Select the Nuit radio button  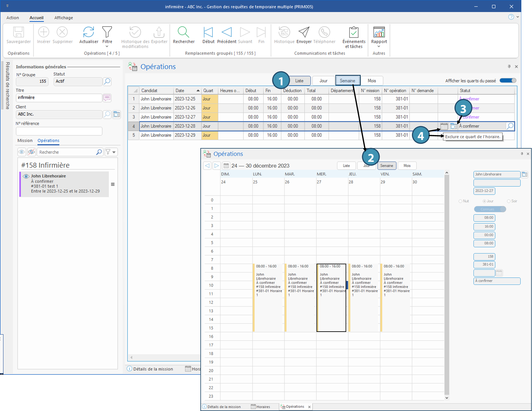tap(460, 201)
